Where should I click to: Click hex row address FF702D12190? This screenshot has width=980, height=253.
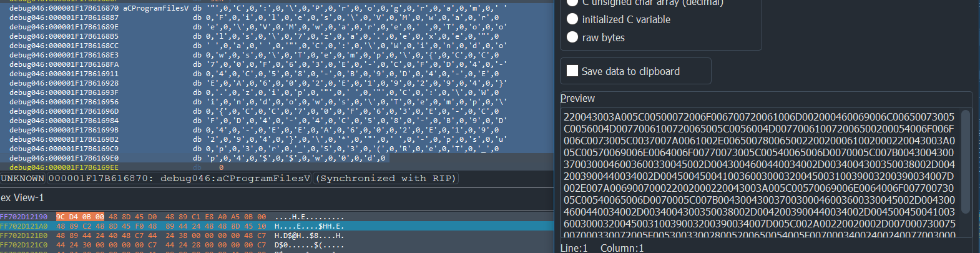24,217
